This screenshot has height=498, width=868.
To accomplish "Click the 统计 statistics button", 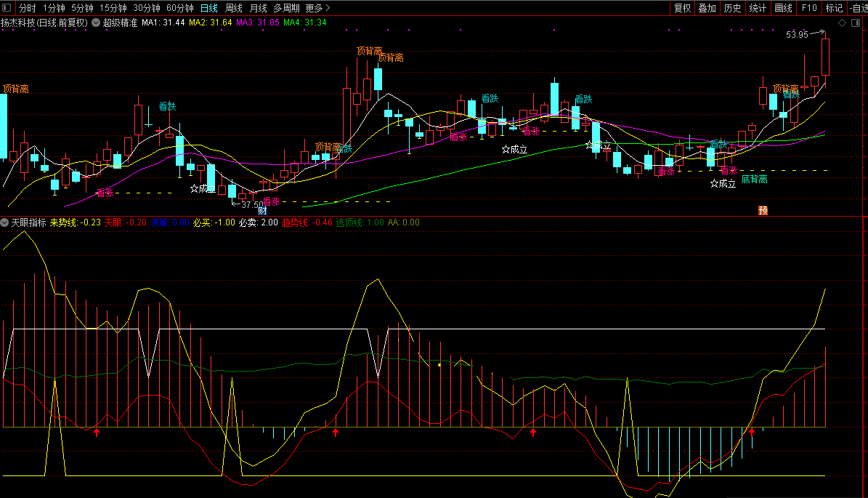I will click(758, 8).
